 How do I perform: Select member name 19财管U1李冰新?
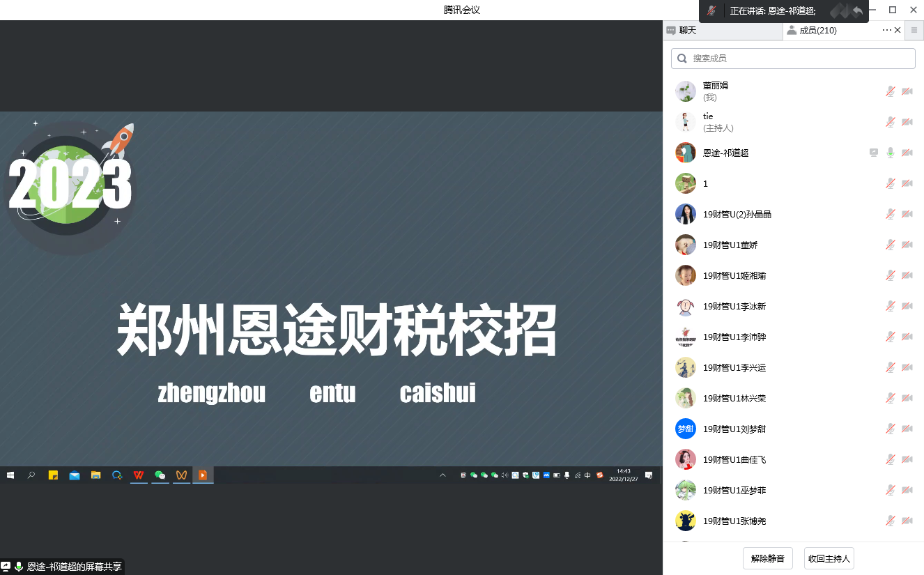(x=734, y=306)
